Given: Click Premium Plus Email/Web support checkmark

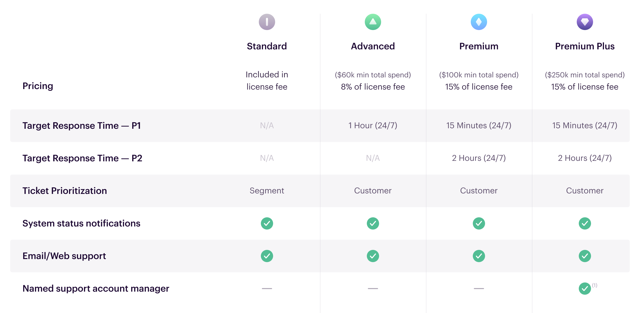Looking at the screenshot, I should [585, 256].
